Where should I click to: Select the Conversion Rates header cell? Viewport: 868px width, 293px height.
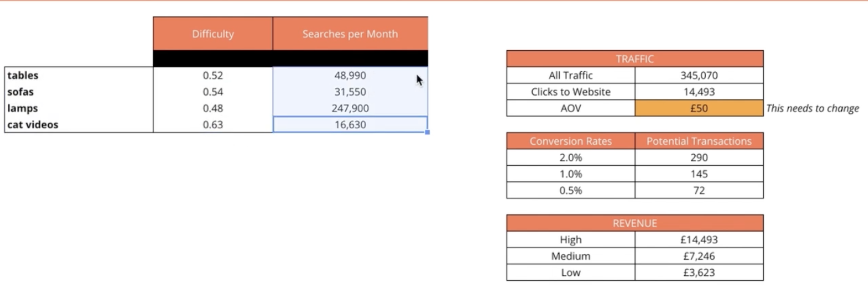click(571, 141)
